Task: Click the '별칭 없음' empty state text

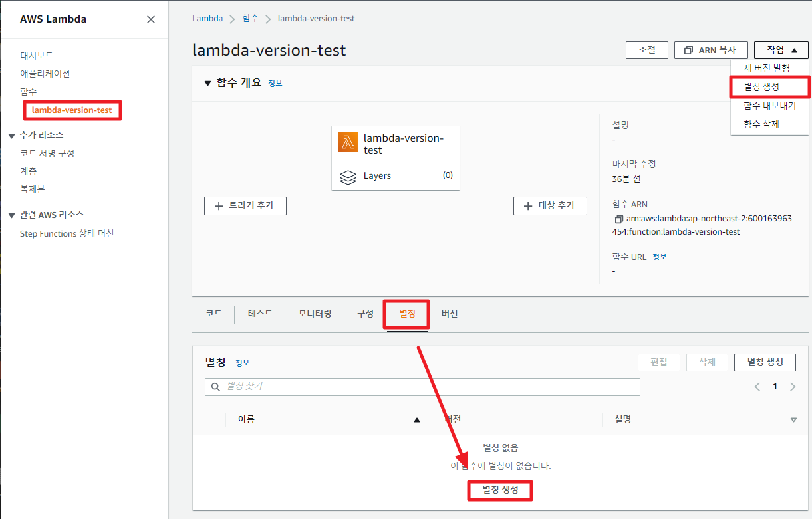Action: (x=501, y=449)
